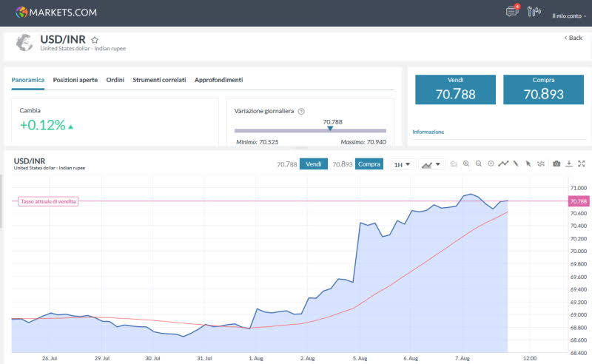Open the 1H timeframe dropdown
Screen dimensions: 592x364
tap(402, 164)
